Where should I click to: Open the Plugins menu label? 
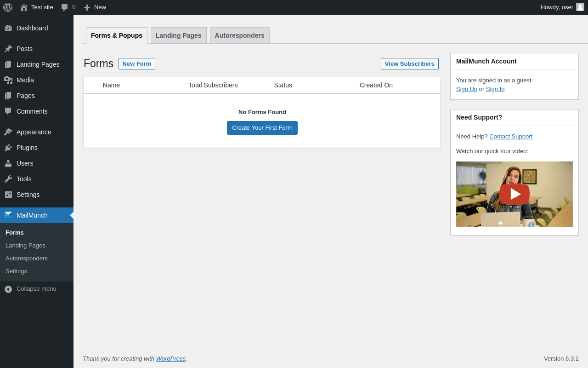click(27, 148)
